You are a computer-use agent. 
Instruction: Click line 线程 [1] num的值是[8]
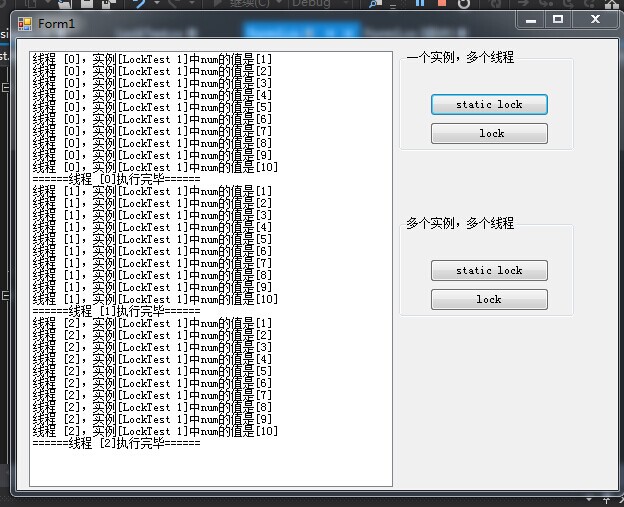tap(152, 275)
